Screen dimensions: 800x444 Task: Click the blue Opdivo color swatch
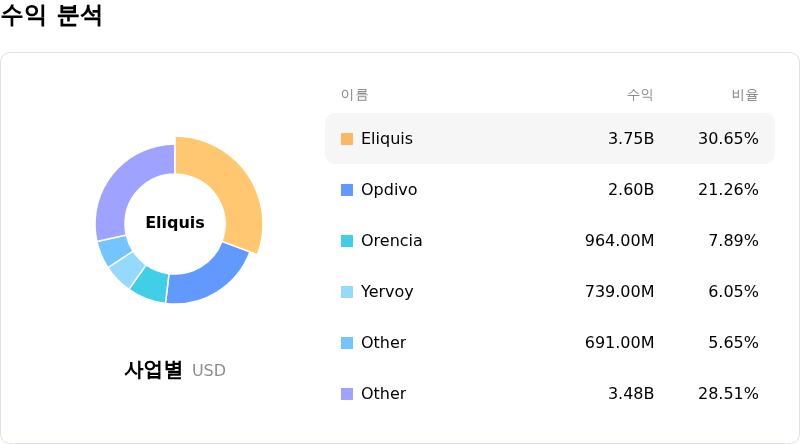[347, 190]
